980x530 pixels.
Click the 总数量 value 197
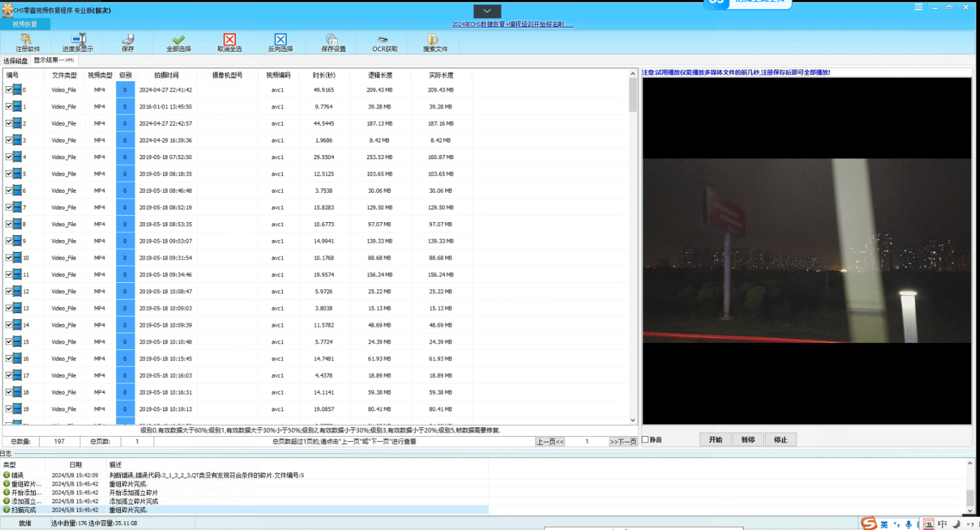(59, 442)
